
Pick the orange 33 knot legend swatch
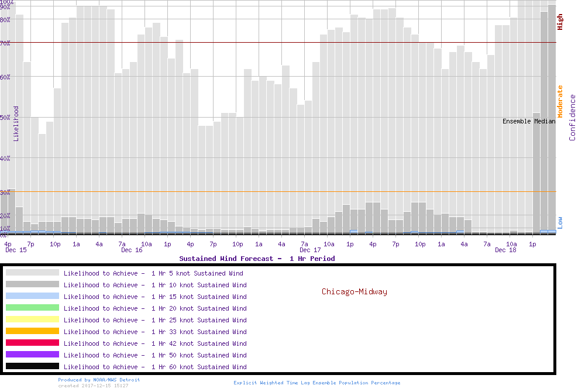point(32,331)
